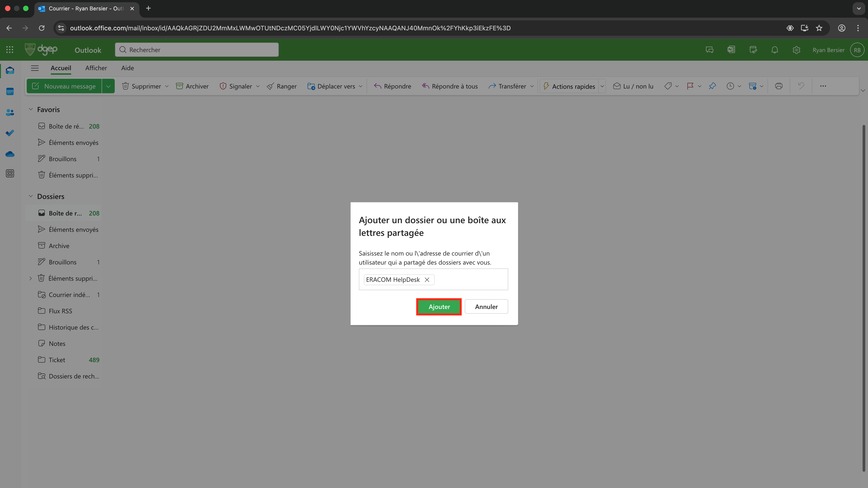Click the Rechercher search box
This screenshot has width=868, height=488.
[197, 50]
